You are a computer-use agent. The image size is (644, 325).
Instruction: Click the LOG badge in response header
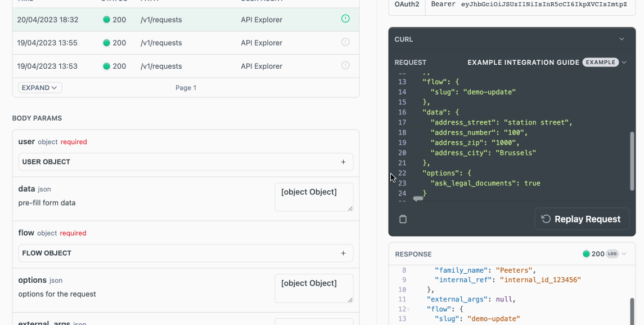(613, 254)
